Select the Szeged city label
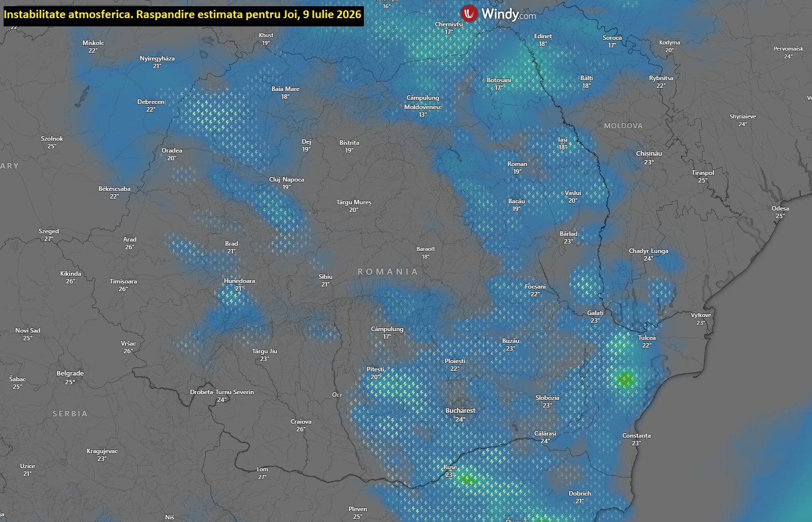Screen dimensions: 812x522 click(x=49, y=231)
